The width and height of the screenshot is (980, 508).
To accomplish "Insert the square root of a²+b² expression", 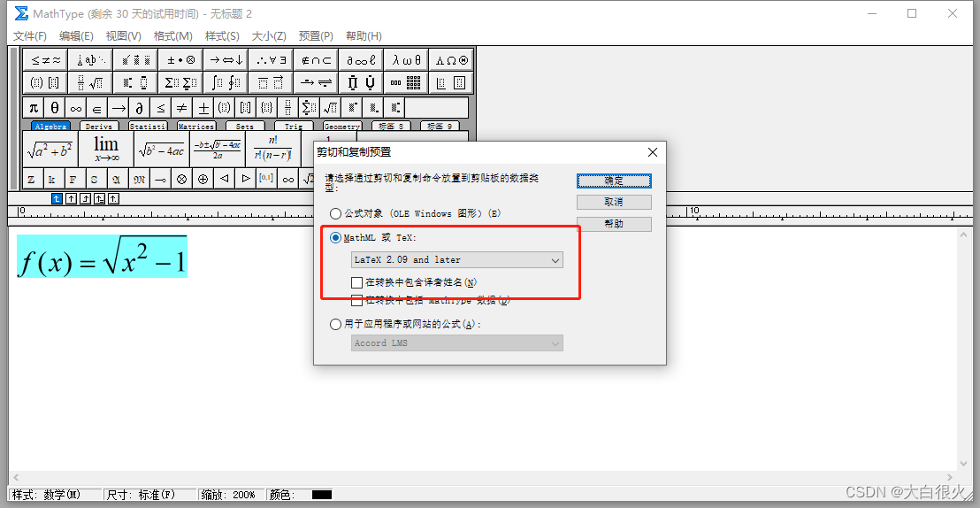I will [x=50, y=150].
